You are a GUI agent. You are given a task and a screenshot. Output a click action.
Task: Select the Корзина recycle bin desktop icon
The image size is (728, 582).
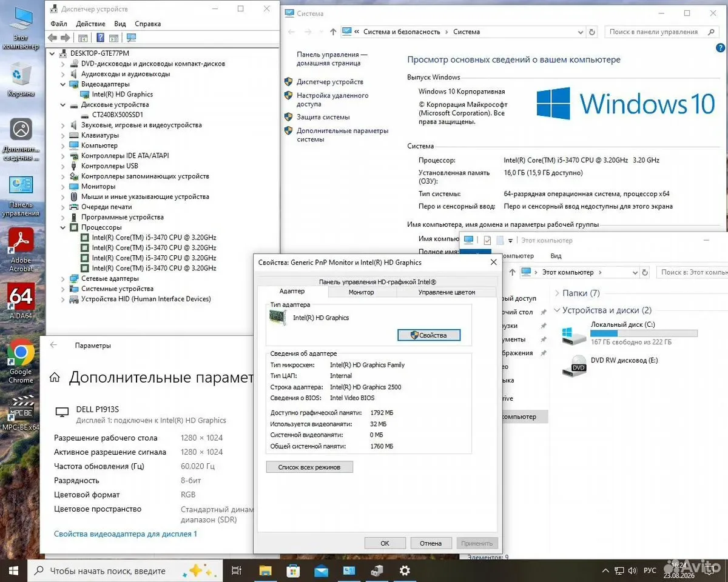21,79
